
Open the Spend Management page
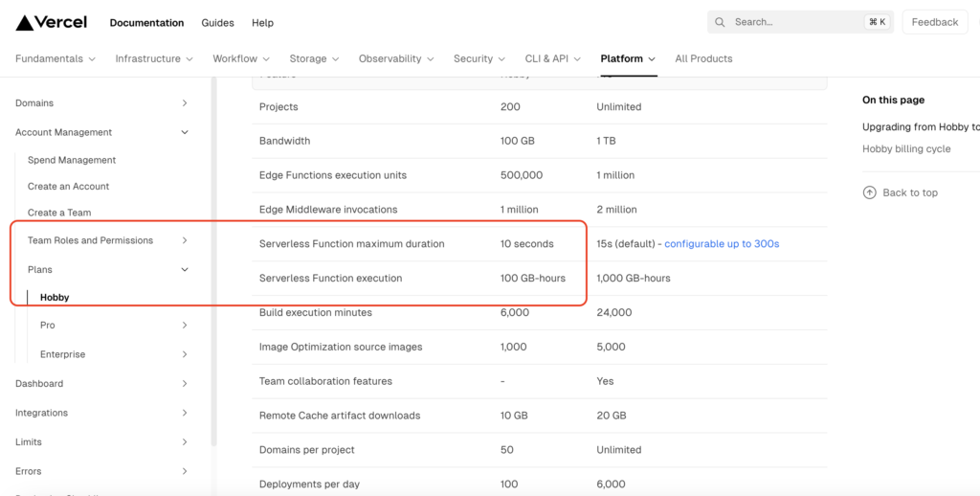[x=72, y=160]
